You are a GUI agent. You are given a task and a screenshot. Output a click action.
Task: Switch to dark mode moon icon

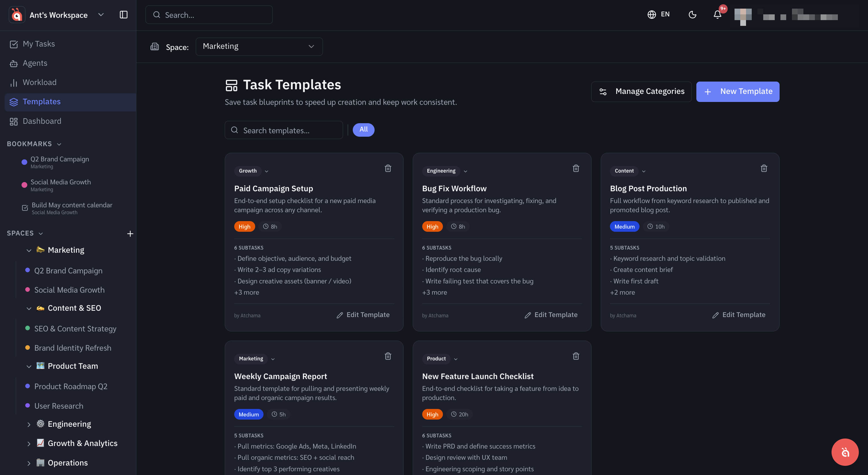pyautogui.click(x=692, y=14)
